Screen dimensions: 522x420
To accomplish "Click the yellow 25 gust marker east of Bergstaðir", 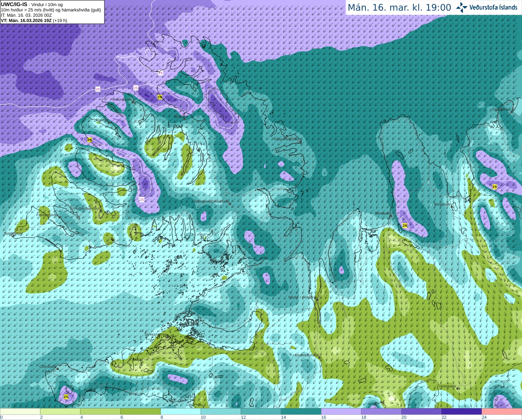I will (495, 187).
